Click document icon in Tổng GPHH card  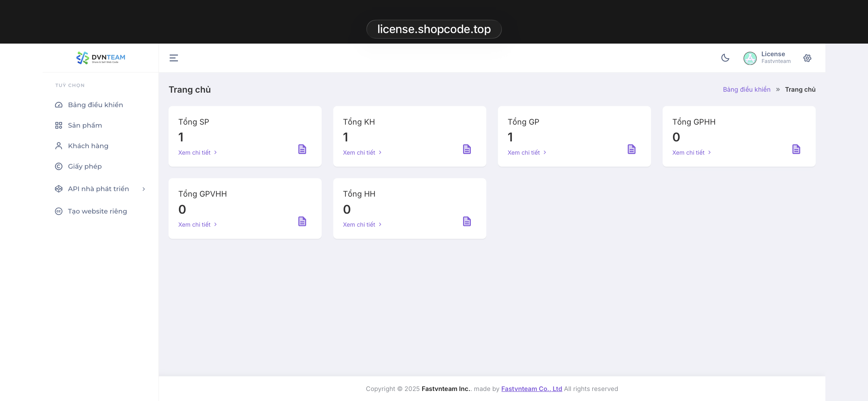click(796, 149)
